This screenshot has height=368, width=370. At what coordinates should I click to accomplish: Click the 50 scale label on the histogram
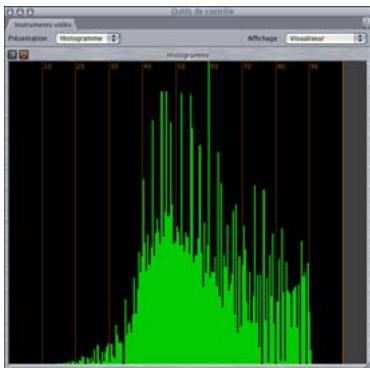(x=181, y=67)
